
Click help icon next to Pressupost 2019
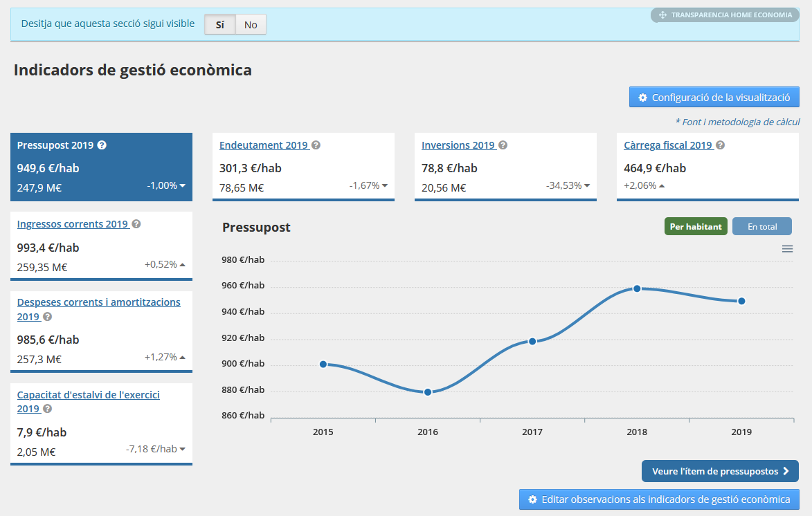point(102,145)
